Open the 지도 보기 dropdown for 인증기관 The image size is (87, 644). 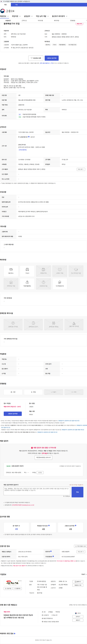[81, 552]
